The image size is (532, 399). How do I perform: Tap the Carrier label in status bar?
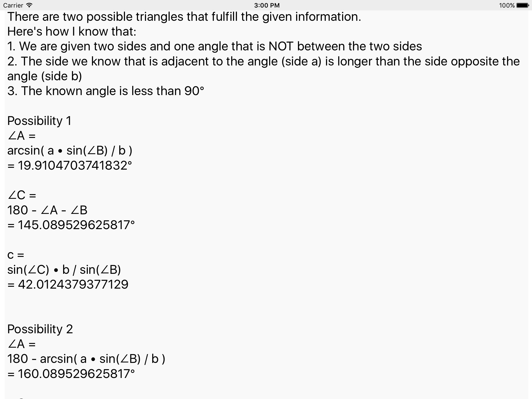[13, 5]
